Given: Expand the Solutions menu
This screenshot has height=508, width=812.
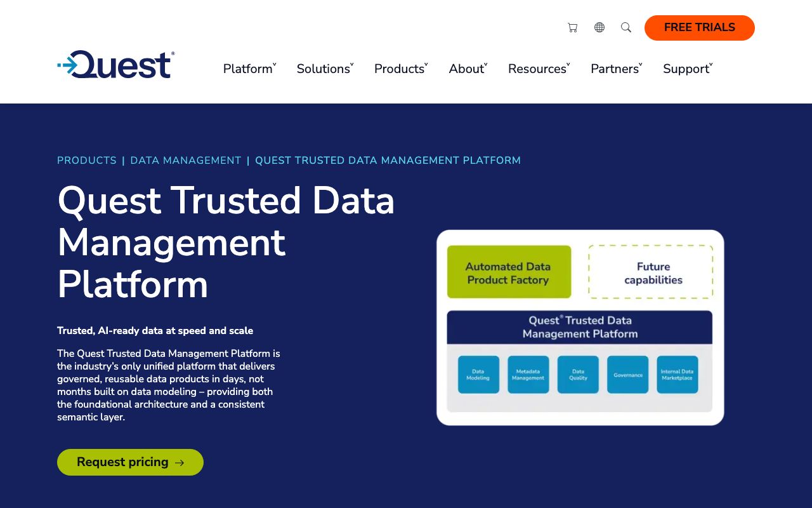Looking at the screenshot, I should click(x=325, y=69).
